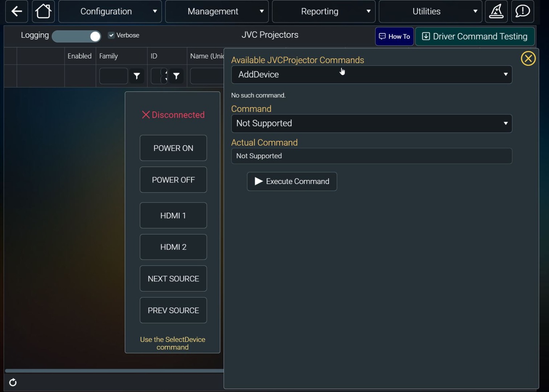Screen dimensions: 549x392
Task: Open the Configuration menu
Action: [110, 12]
